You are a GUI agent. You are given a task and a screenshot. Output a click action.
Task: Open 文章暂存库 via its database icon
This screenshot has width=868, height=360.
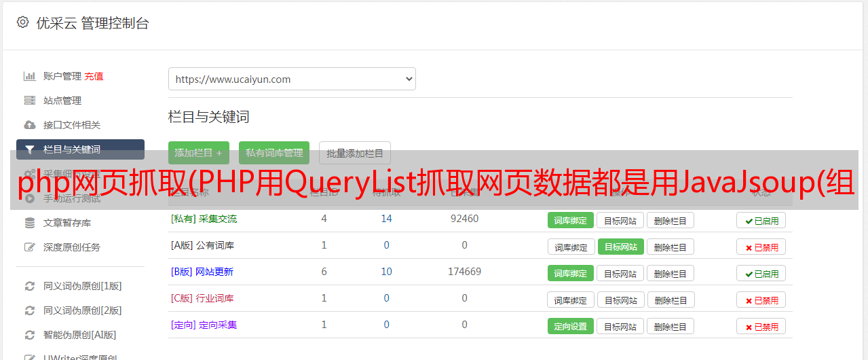30,223
